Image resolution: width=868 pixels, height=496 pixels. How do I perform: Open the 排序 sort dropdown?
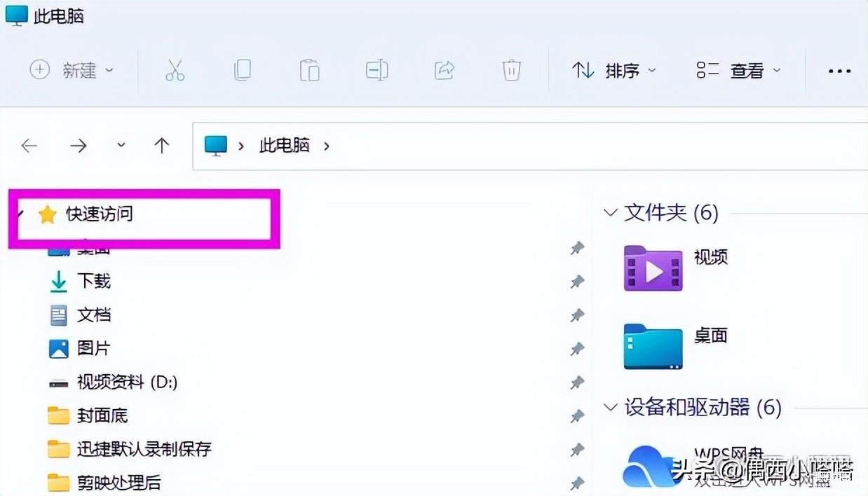pyautogui.click(x=614, y=70)
